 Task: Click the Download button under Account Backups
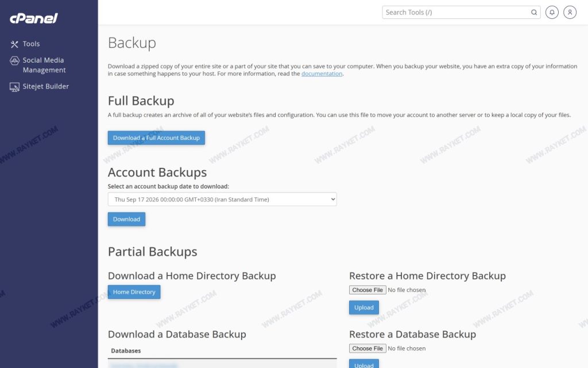pyautogui.click(x=126, y=219)
